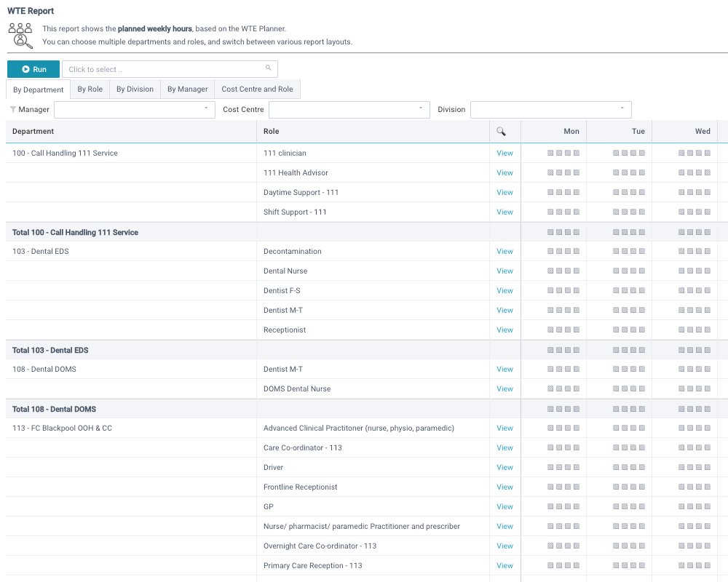Click View for DOMS Dental Nurse
728x582 pixels.
(505, 389)
